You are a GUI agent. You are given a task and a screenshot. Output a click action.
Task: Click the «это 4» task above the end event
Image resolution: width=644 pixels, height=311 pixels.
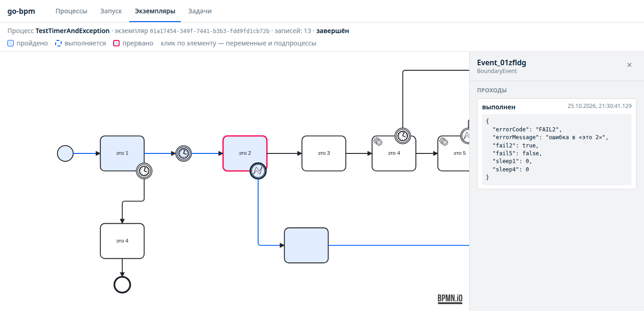click(122, 241)
